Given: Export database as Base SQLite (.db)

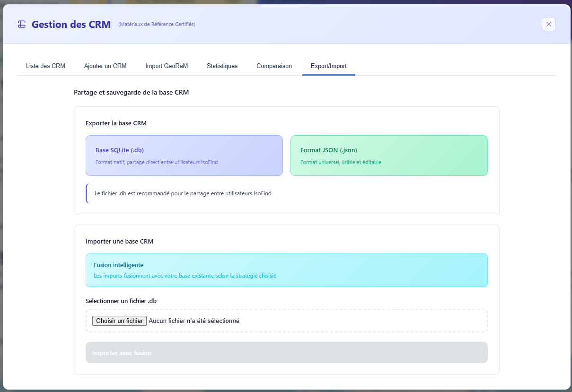Looking at the screenshot, I should click(184, 156).
